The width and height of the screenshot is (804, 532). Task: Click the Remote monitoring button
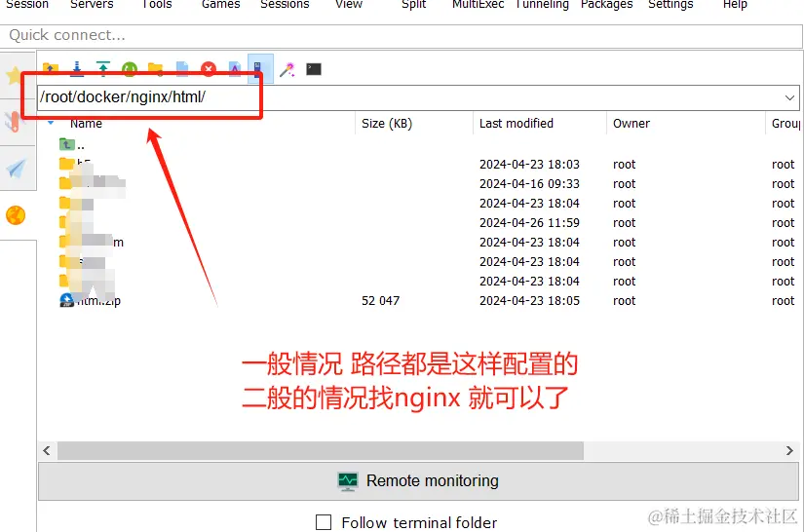pos(418,481)
